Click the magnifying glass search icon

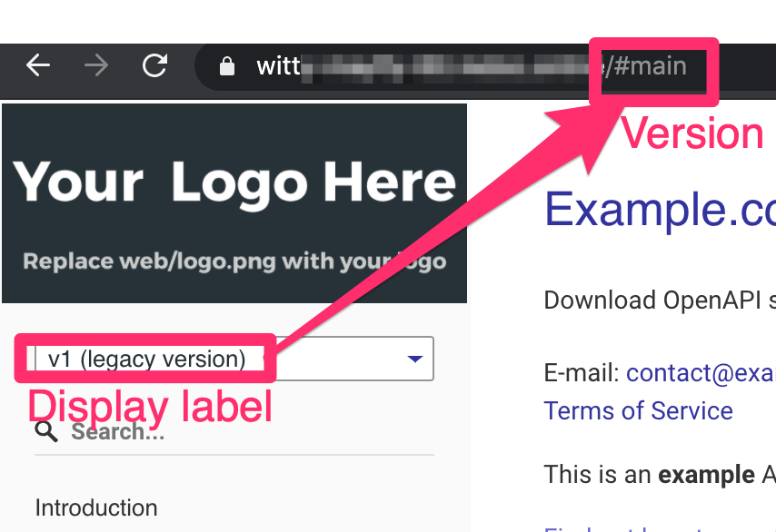pos(46,431)
